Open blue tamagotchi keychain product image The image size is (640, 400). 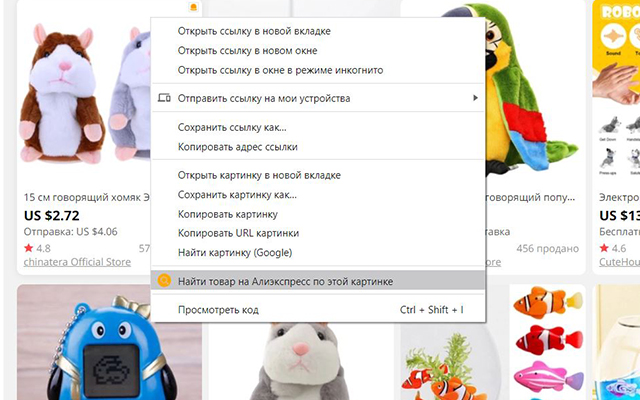point(109,342)
